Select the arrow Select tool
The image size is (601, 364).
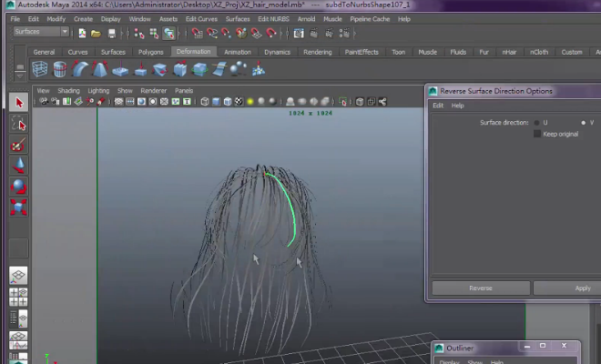point(19,102)
